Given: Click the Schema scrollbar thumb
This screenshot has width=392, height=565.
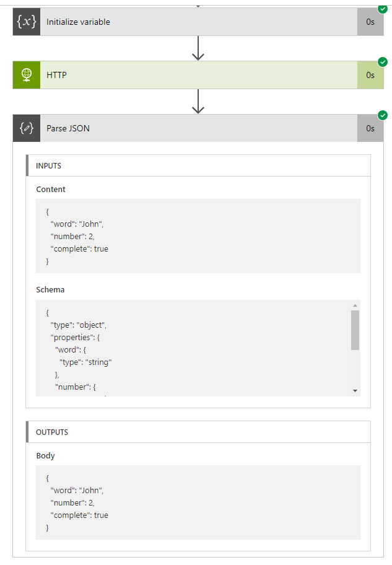Looking at the screenshot, I should click(355, 330).
